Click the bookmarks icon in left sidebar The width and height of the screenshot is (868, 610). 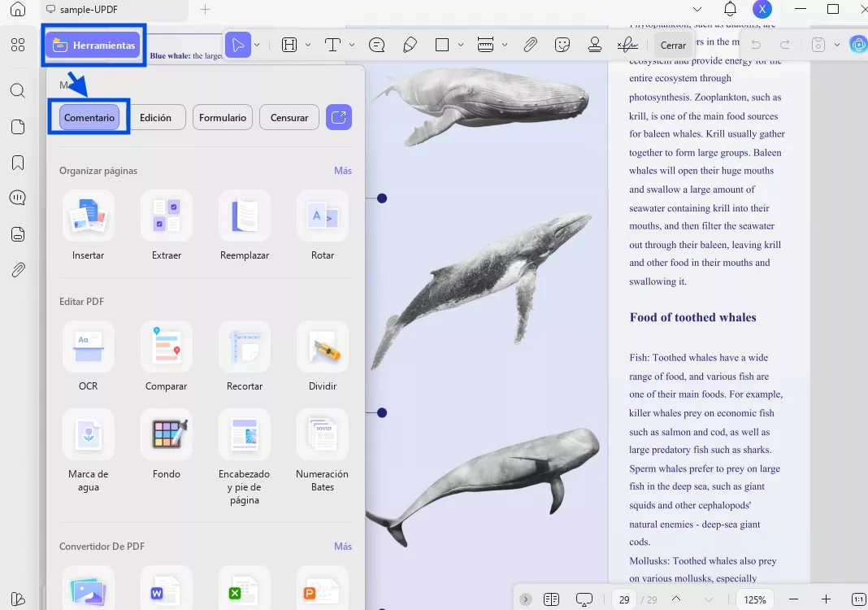click(x=18, y=163)
